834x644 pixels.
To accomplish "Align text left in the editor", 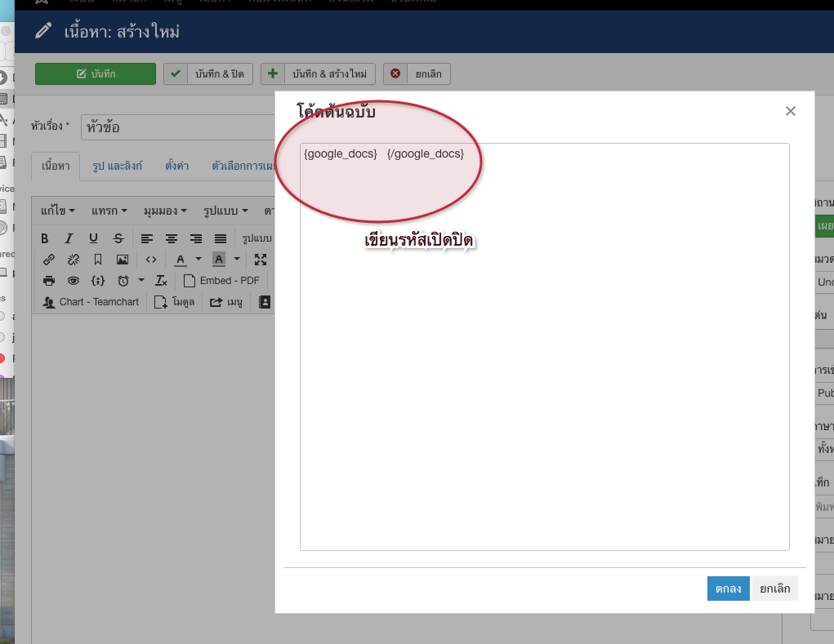I will (147, 238).
